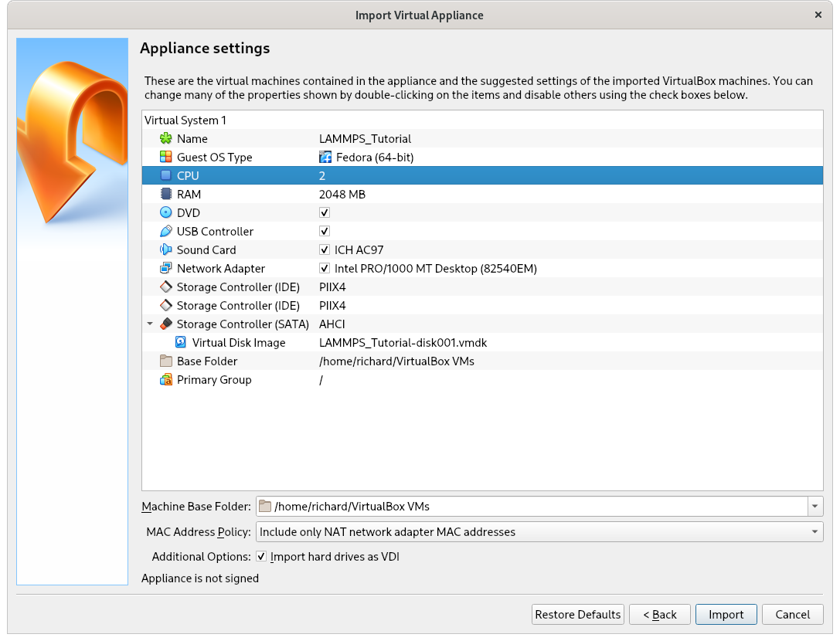Select the AHCI controller value
The height and width of the screenshot is (641, 840).
point(332,324)
